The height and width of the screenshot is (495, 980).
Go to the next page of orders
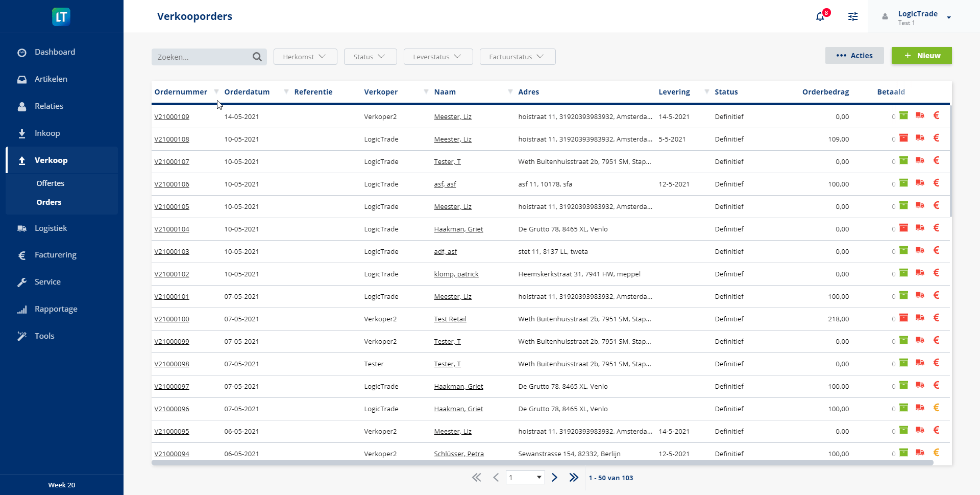pyautogui.click(x=554, y=478)
